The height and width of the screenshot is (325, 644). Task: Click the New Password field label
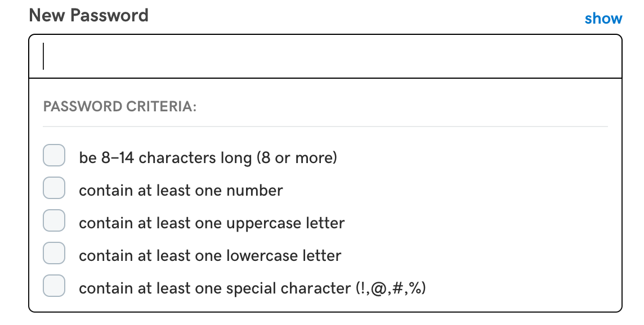[88, 15]
